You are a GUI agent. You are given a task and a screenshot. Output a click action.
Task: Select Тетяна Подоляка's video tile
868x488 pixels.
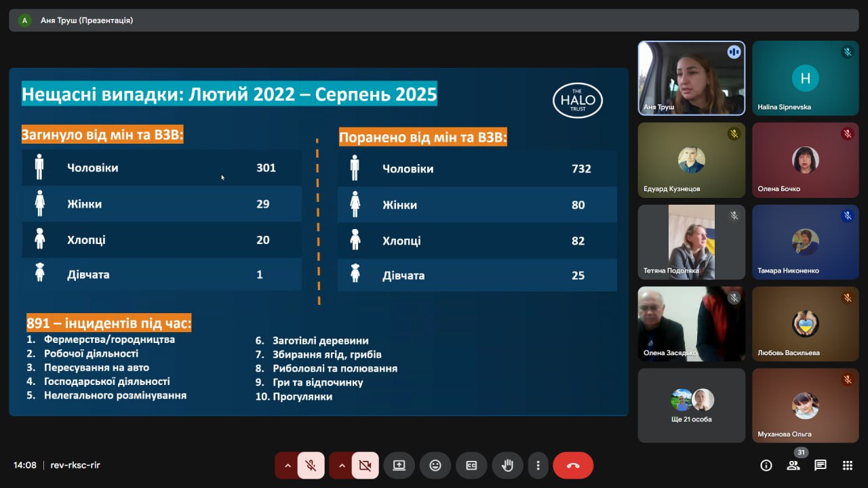pyautogui.click(x=691, y=242)
